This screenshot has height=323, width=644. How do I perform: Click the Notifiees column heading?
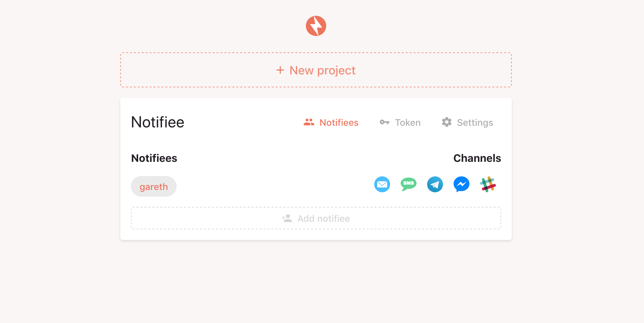point(154,158)
